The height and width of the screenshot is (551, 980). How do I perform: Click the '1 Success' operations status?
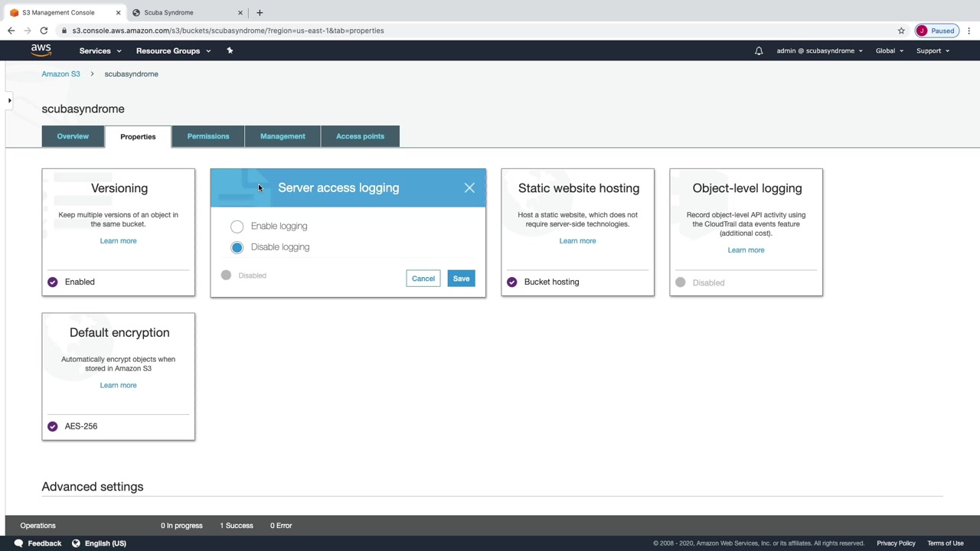(x=237, y=526)
